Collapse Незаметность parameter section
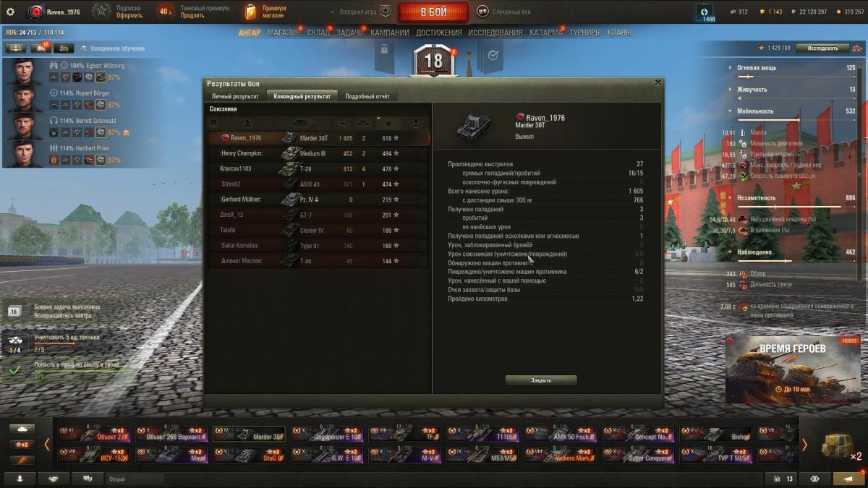Screen dimensions: 868x488 730,198
